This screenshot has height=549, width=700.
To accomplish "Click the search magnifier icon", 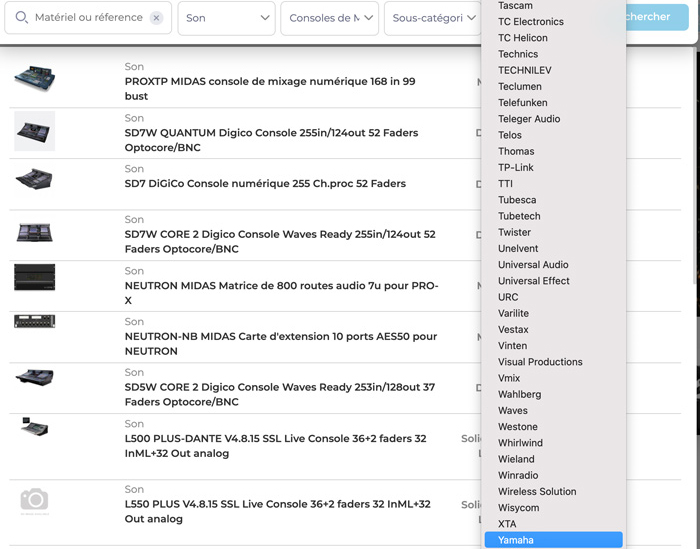I will [21, 17].
